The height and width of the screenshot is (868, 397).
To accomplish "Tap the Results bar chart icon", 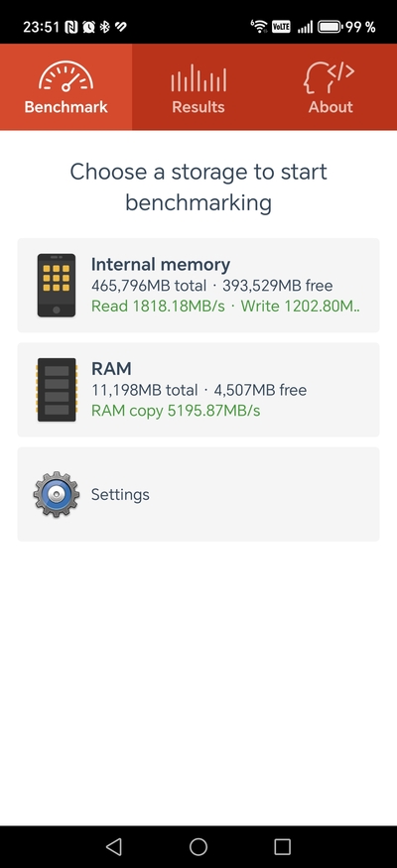I will click(198, 77).
